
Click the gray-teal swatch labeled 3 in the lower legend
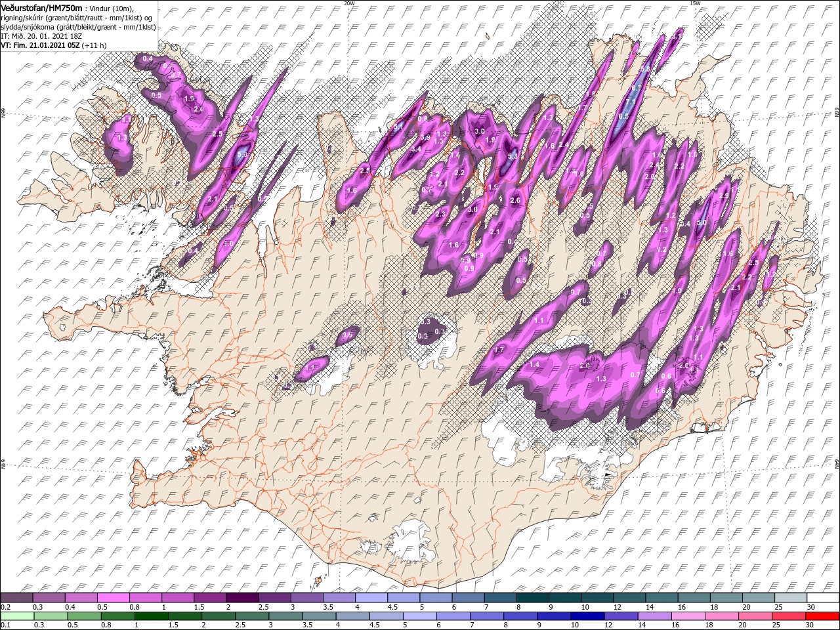[x=284, y=616]
